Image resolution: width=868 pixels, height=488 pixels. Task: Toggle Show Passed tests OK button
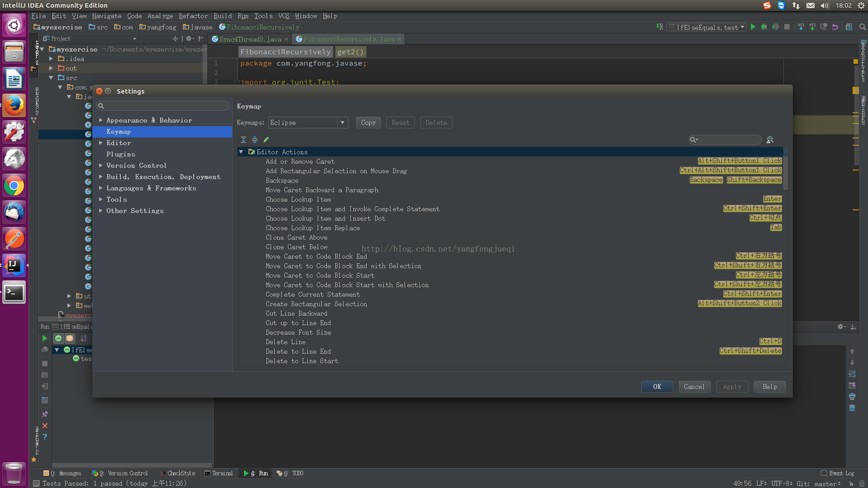58,338
